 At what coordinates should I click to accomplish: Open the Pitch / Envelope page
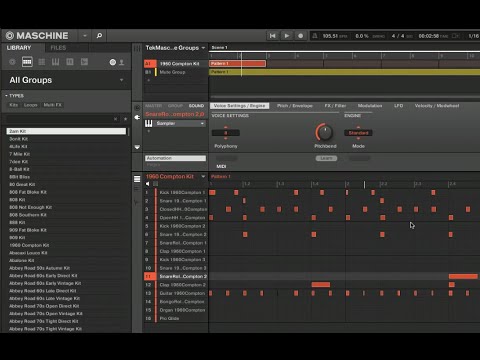pyautogui.click(x=295, y=106)
